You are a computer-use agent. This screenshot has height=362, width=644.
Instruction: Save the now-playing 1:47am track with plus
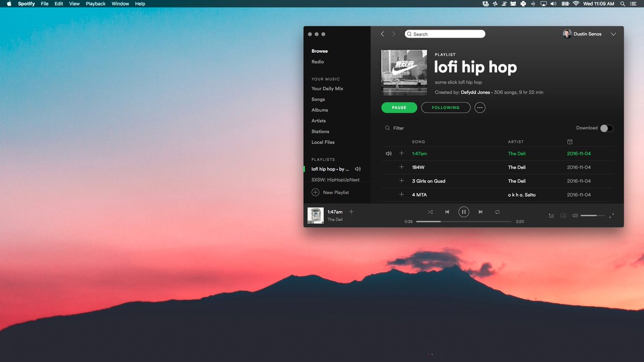pos(352,212)
